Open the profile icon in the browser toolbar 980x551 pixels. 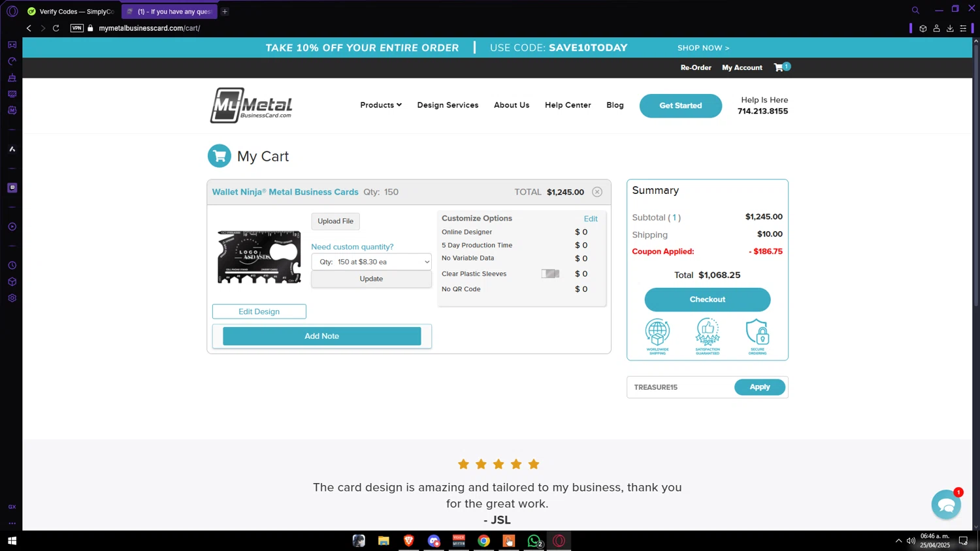pyautogui.click(x=936, y=28)
